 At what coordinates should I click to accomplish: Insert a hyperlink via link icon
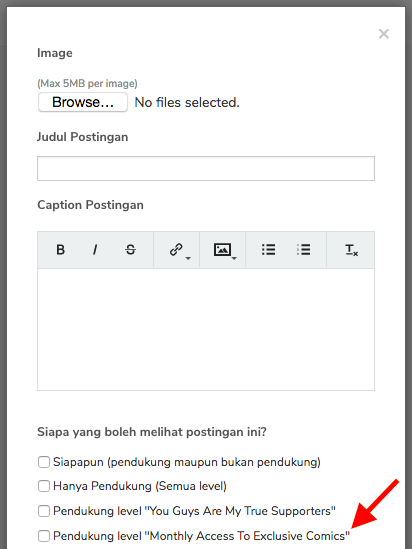coord(176,250)
